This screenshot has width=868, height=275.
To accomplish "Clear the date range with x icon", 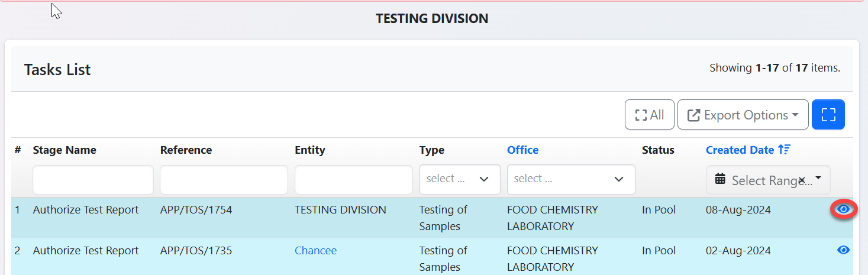I will (802, 180).
